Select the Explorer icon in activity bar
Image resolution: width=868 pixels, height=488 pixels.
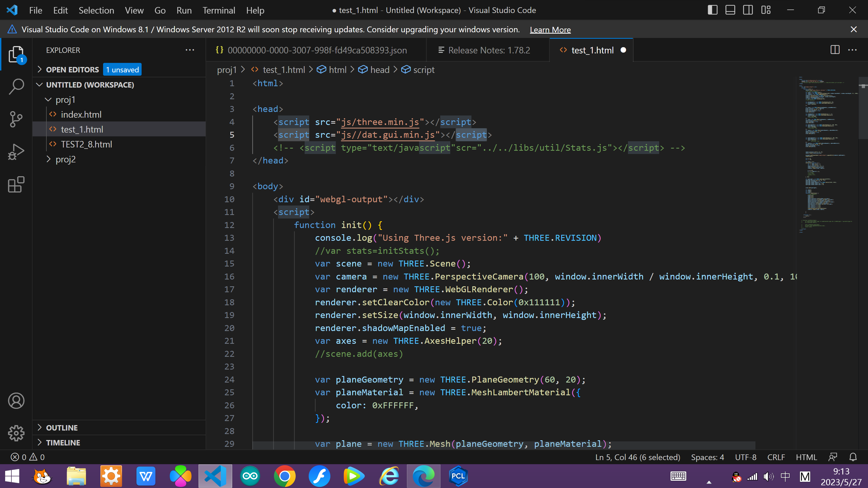[16, 54]
